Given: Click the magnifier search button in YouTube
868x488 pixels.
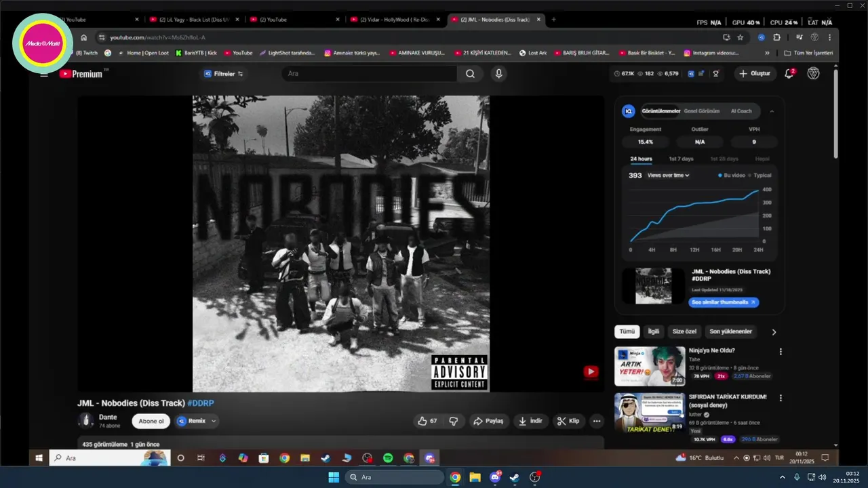Looking at the screenshot, I should [x=470, y=74].
